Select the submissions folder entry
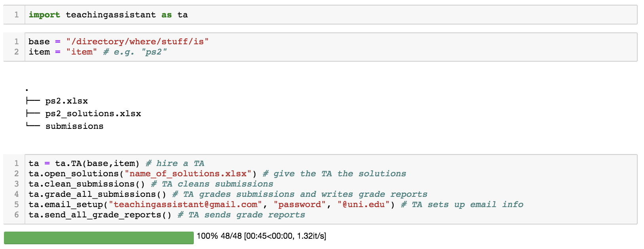644x249 pixels. (x=74, y=126)
